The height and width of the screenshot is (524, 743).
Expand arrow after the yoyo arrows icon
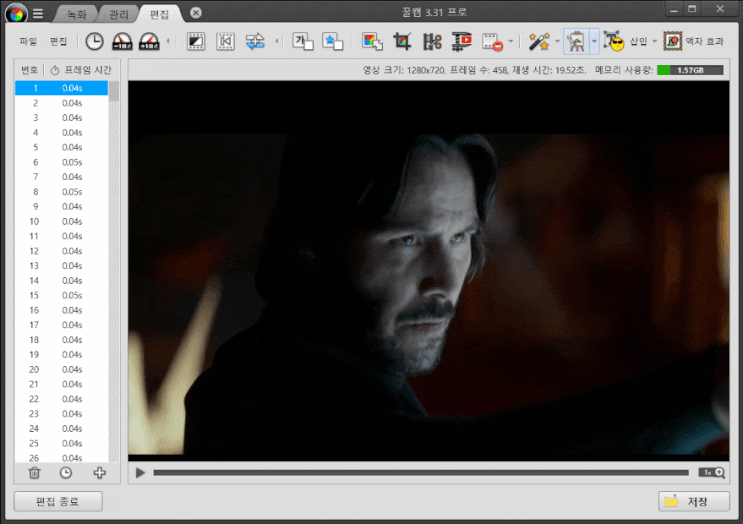point(277,42)
